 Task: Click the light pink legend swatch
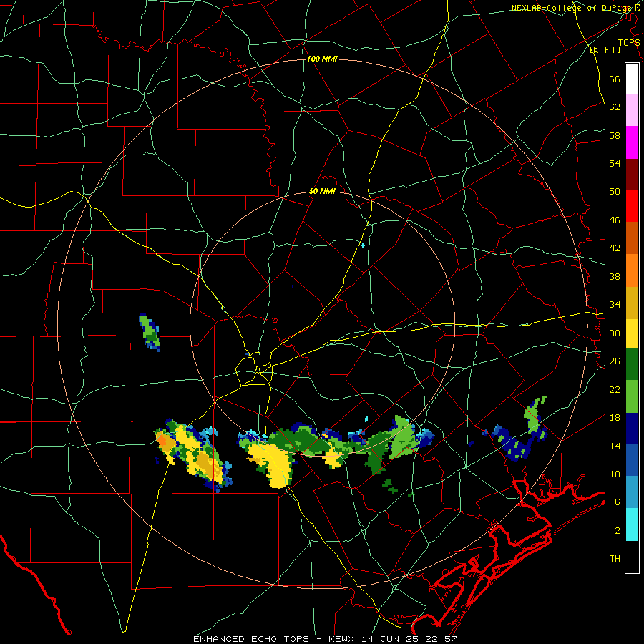(632, 110)
